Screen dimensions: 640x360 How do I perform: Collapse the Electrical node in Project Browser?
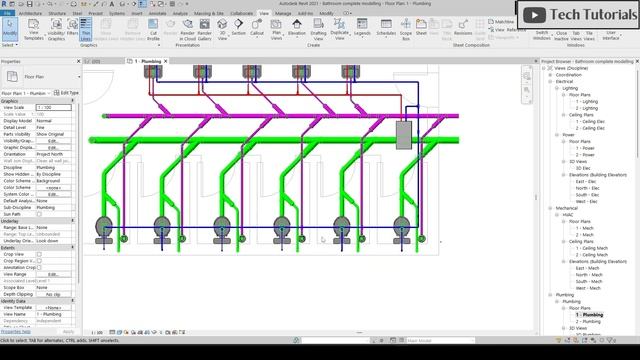[550, 82]
